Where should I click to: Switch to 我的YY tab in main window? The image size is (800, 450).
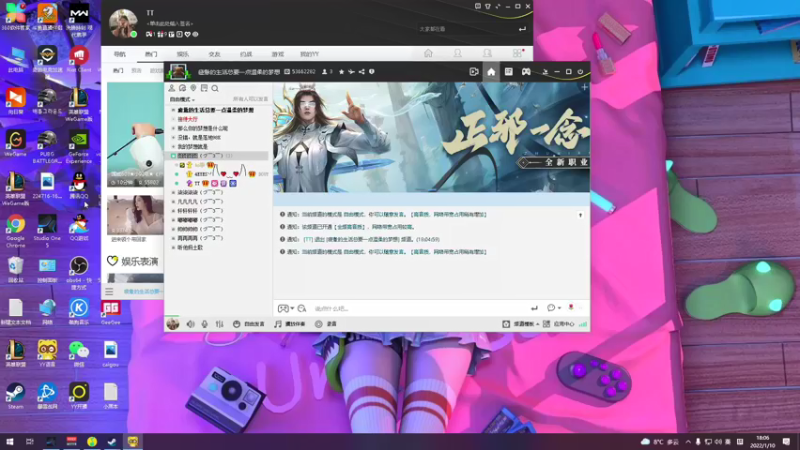pos(309,54)
